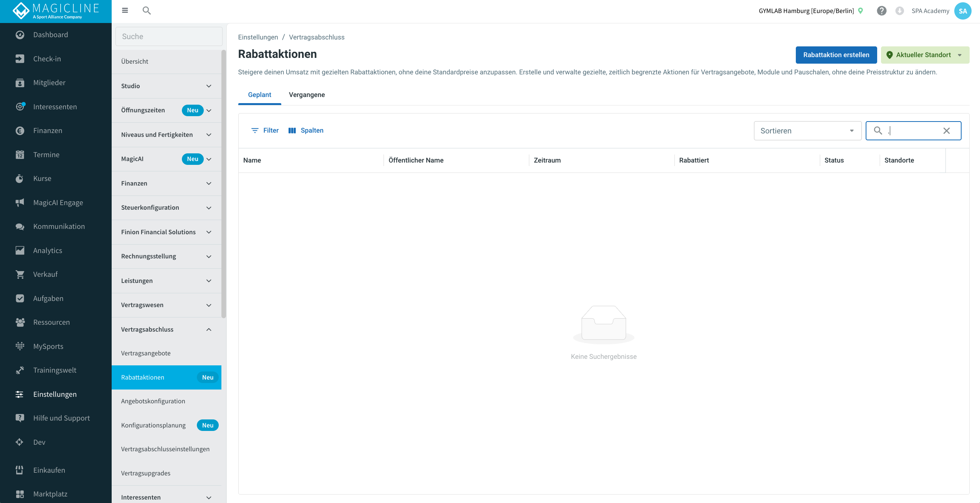Open MagicAI Engage

point(56,202)
